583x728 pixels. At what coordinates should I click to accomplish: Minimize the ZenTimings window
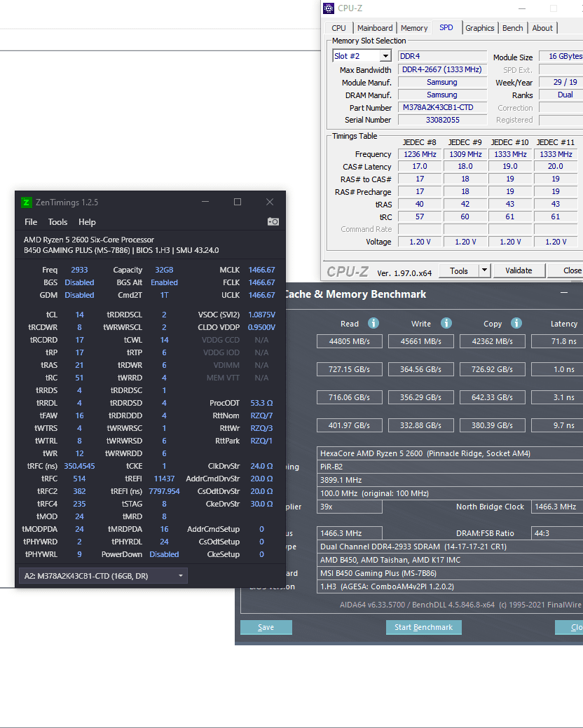click(205, 202)
